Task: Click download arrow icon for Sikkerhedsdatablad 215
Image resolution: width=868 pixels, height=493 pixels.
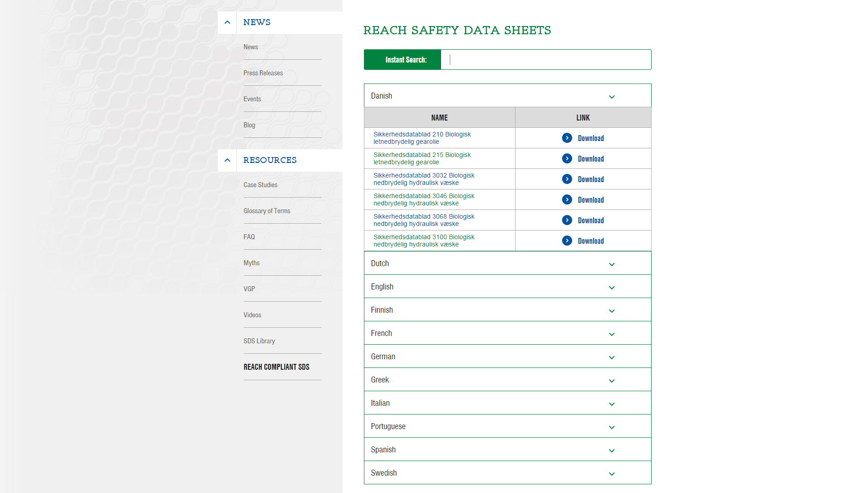Action: pos(567,158)
